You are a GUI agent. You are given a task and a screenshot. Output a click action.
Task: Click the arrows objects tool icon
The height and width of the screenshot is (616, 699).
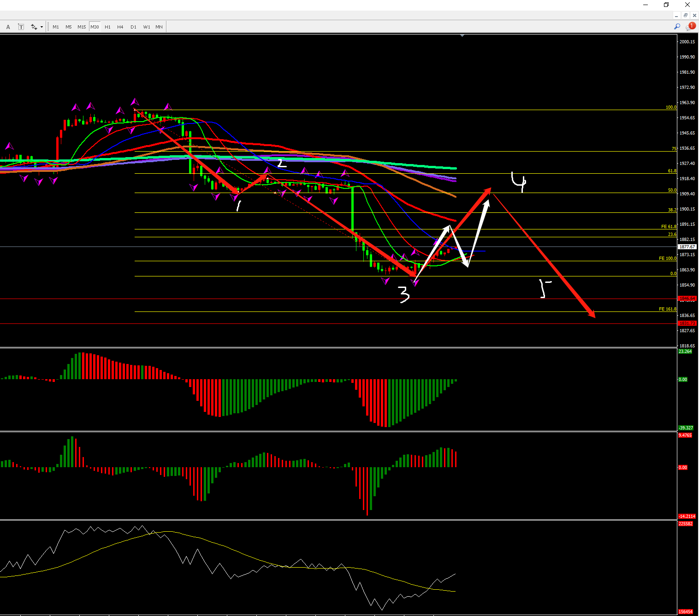pos(34,27)
